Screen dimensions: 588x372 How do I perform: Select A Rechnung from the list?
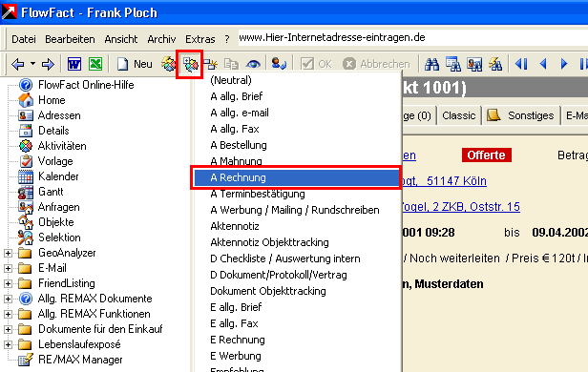tap(296, 177)
